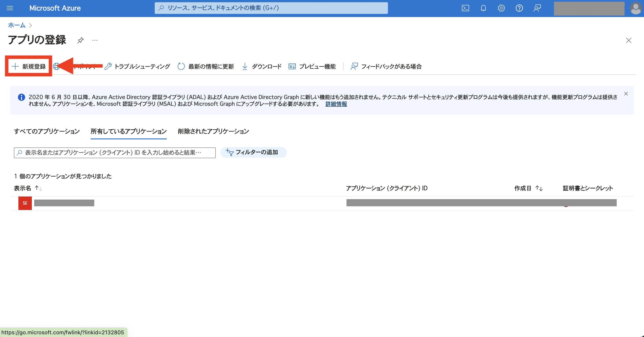The image size is (644, 337).
Task: Open the help question mark menu
Action: point(519,8)
